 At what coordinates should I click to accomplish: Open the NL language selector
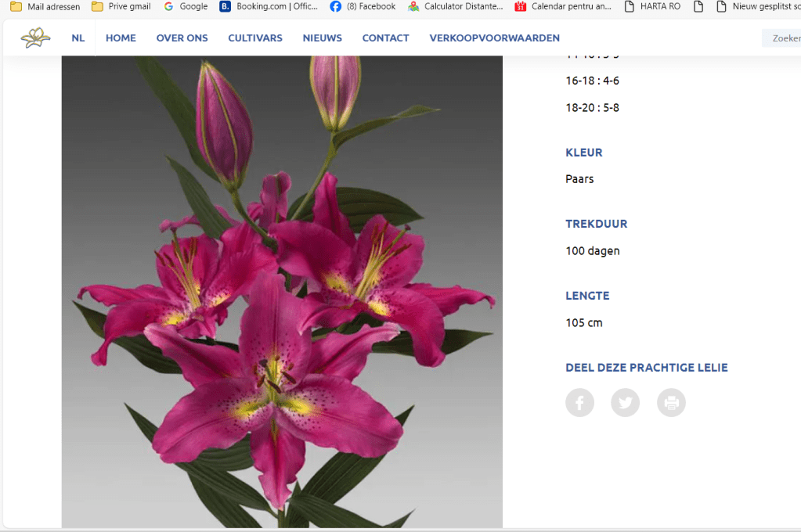point(78,38)
